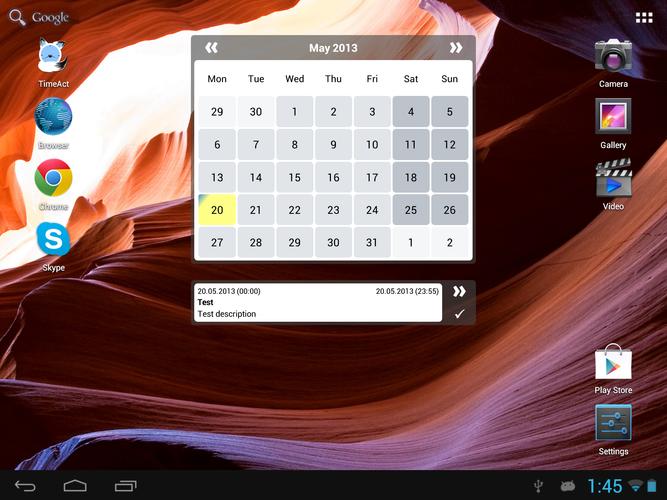Select May 10 on the calendar
This screenshot has width=667, height=500.
point(372,144)
